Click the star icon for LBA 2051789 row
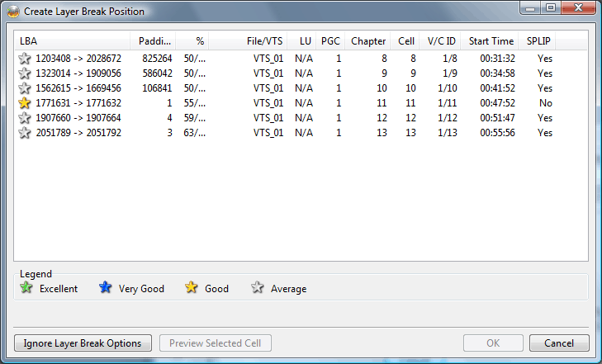602x364 pixels. click(25, 133)
